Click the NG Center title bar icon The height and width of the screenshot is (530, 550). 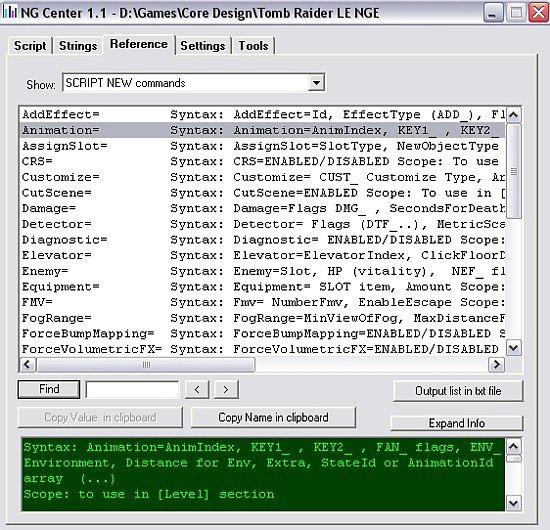pos(10,13)
